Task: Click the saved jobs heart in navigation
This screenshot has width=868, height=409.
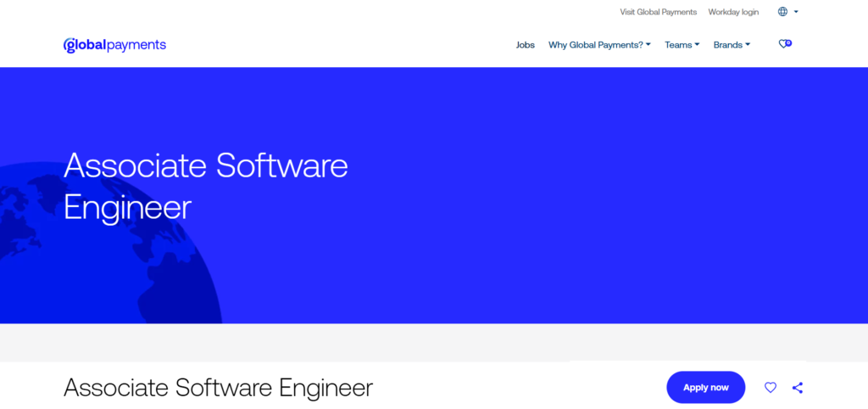Action: (783, 45)
